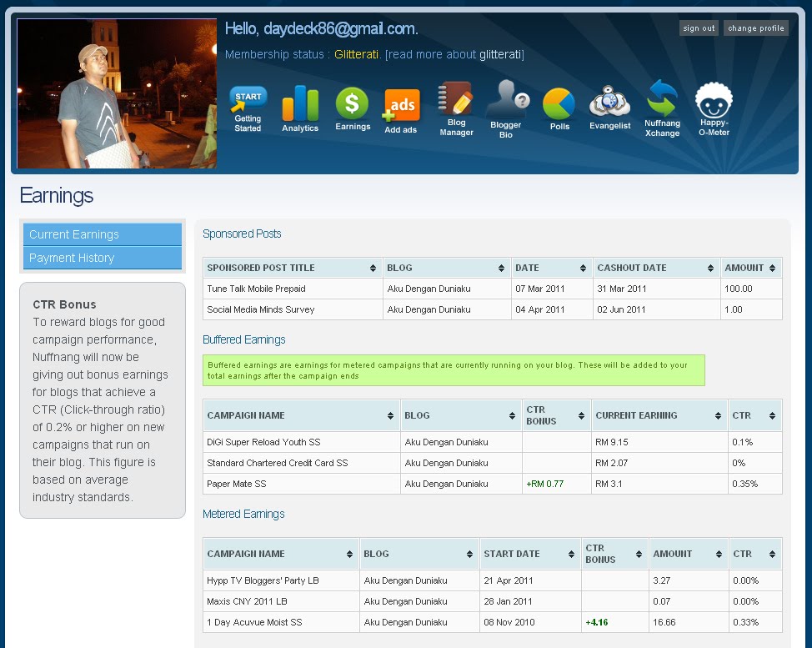This screenshot has width=812, height=648.
Task: Click the 0.35% CTR value
Action: pyautogui.click(x=744, y=484)
